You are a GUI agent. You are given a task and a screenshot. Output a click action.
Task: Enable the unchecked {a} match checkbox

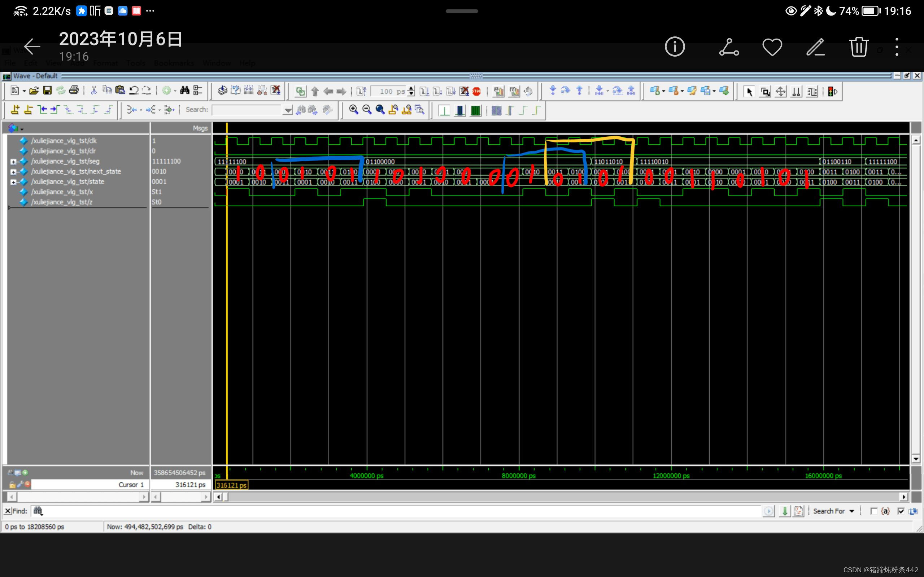(x=873, y=511)
